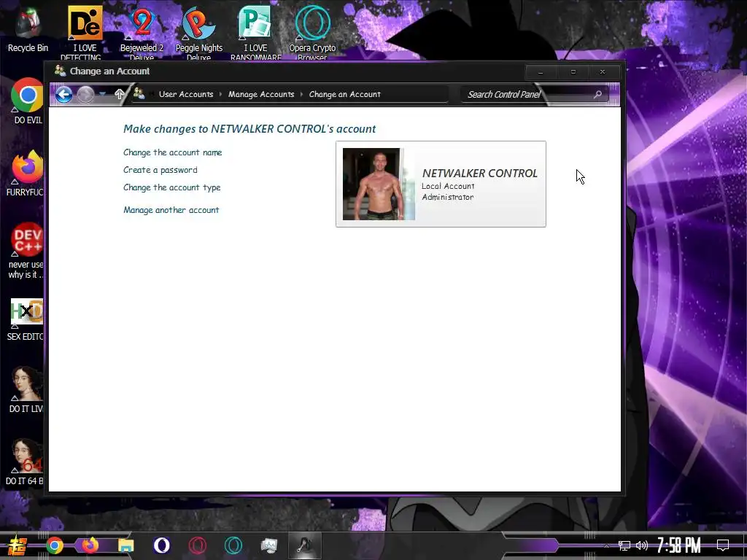Open the I LOVE DETECTING desktop shortcut
The image size is (747, 560).
[x=85, y=32]
